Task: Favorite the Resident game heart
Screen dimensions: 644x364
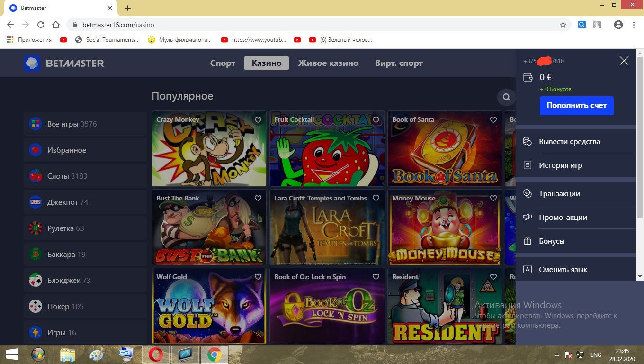Action: click(493, 277)
